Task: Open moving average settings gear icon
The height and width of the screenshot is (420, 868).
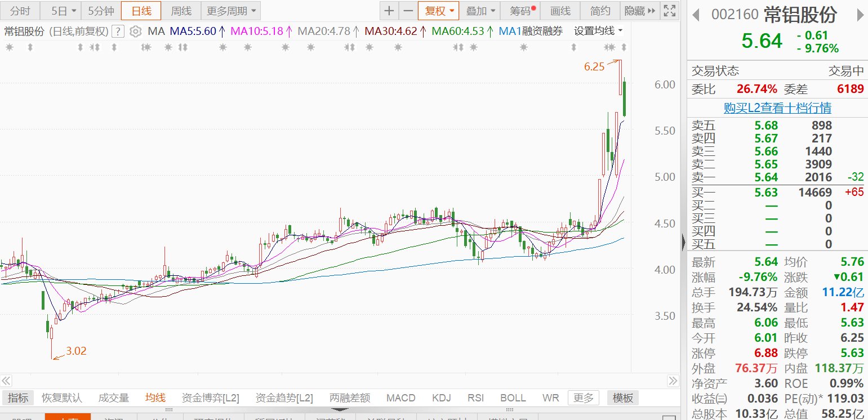Action: click(x=135, y=32)
